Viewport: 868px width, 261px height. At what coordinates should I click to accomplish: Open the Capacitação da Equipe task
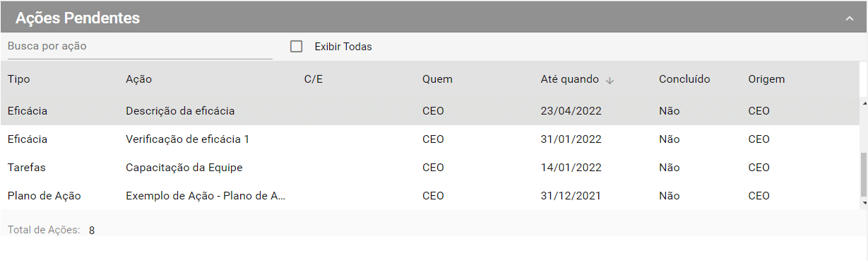(x=184, y=168)
